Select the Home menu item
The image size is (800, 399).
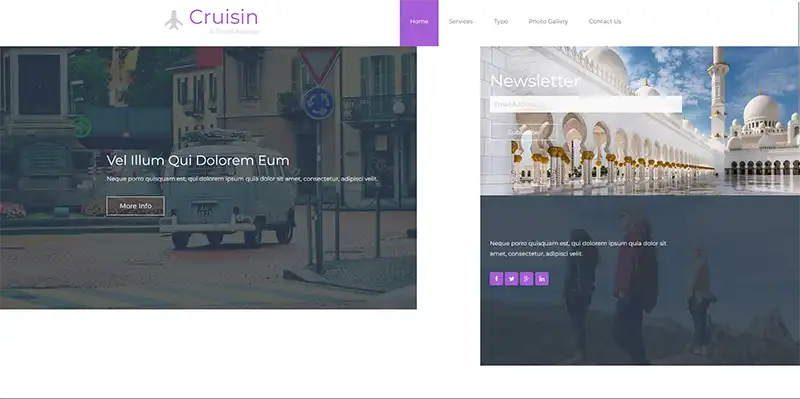419,22
